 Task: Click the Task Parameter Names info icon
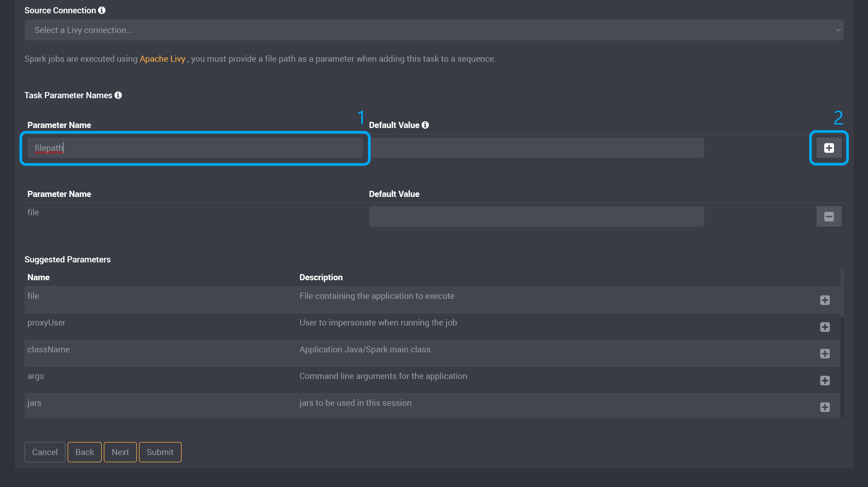(118, 95)
